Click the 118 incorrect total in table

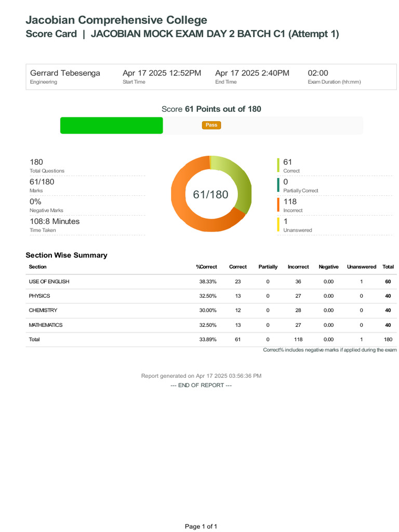298,339
